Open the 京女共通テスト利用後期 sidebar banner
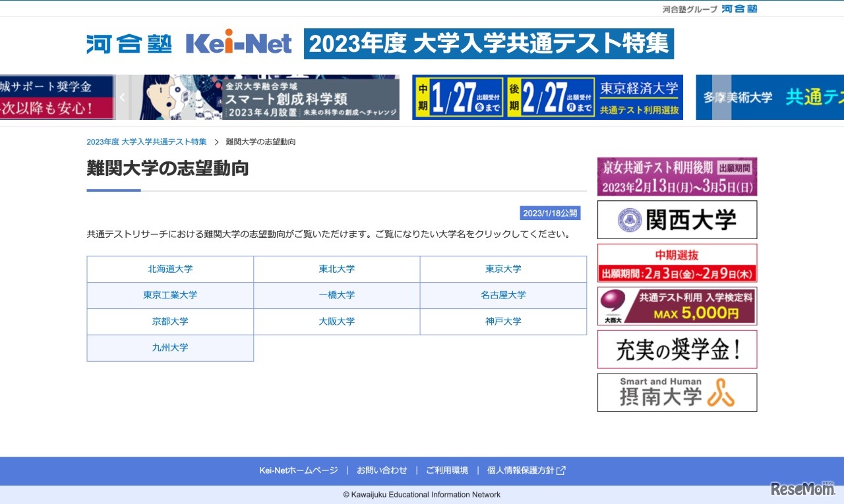 coord(677,177)
